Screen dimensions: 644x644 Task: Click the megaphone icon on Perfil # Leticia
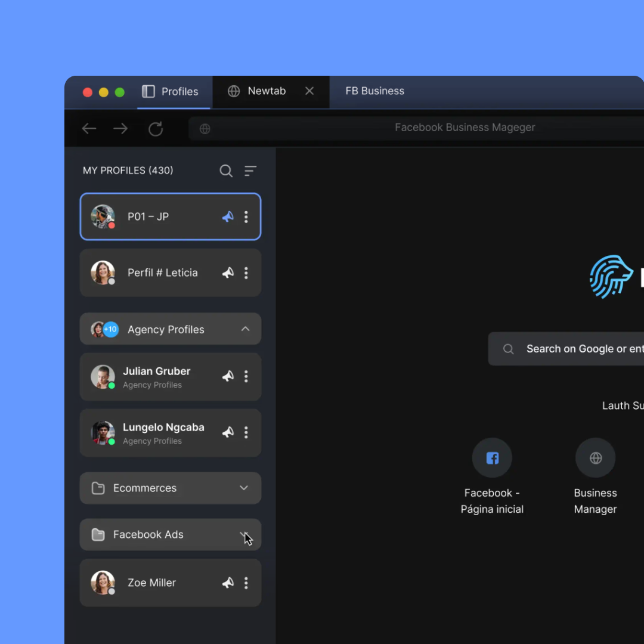(228, 273)
